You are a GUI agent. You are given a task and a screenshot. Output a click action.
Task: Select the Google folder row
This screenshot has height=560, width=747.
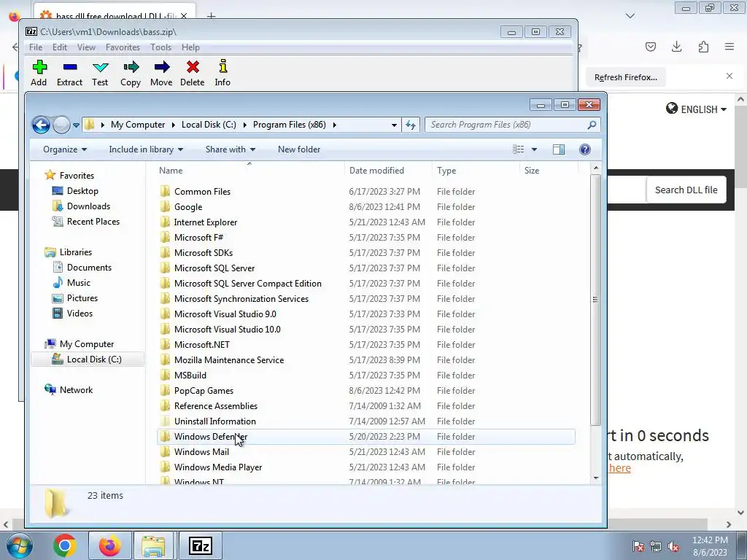pos(366,207)
